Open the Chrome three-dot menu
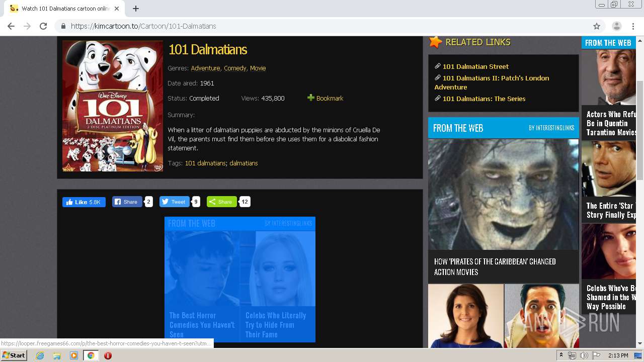 pyautogui.click(x=632, y=26)
